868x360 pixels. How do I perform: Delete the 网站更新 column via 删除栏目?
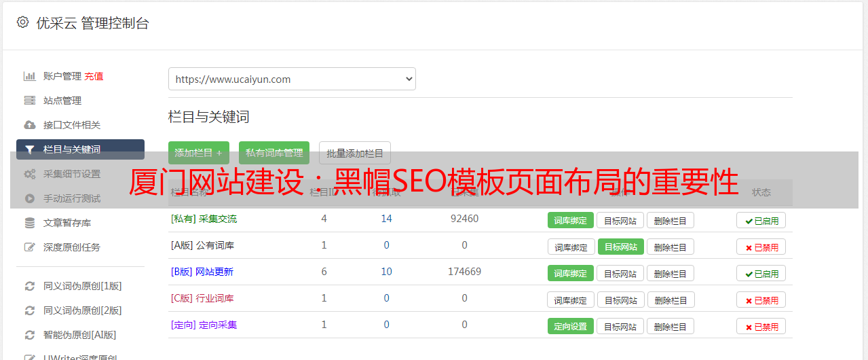tap(671, 273)
